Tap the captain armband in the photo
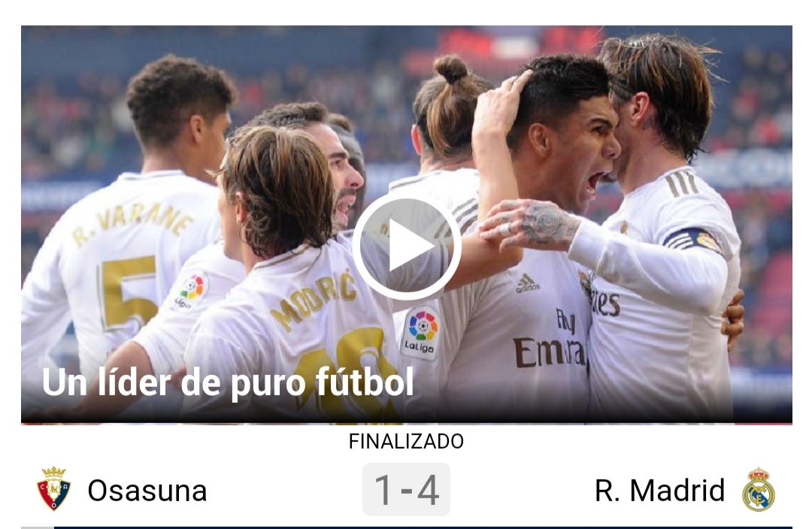 pos(695,240)
